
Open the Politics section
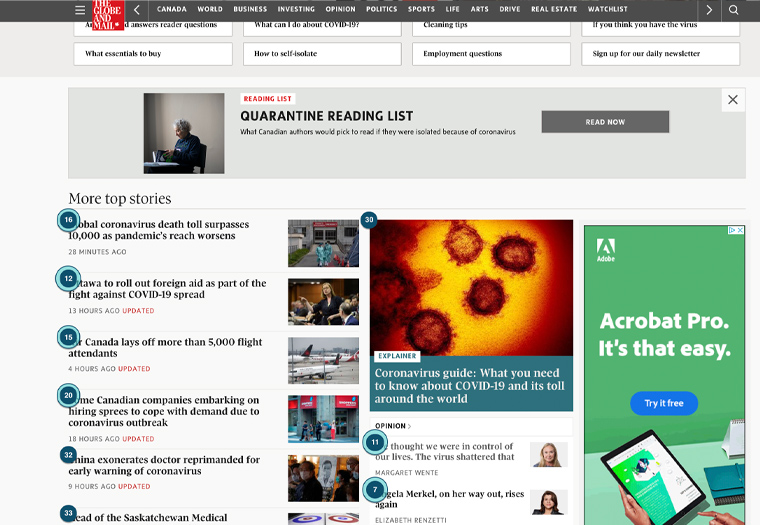381,9
